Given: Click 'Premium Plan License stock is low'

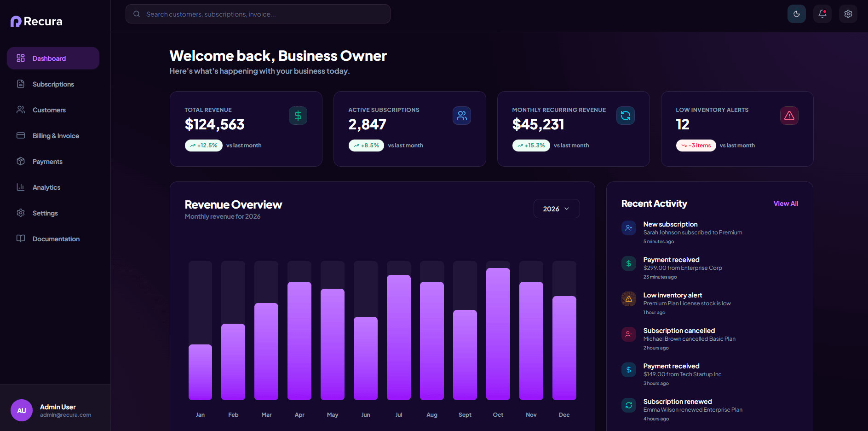Looking at the screenshot, I should [x=687, y=303].
